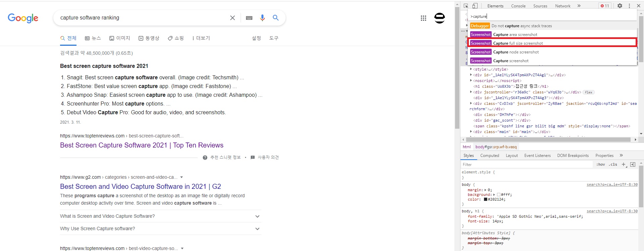The image size is (644, 251).
Task: Open the Google apps grid
Action: tap(424, 18)
